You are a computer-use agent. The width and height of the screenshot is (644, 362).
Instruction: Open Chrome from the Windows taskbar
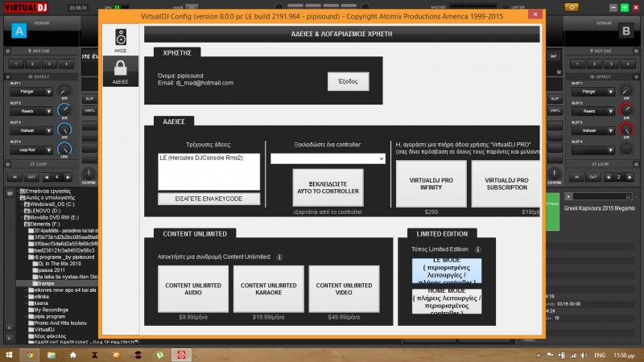tap(30, 354)
